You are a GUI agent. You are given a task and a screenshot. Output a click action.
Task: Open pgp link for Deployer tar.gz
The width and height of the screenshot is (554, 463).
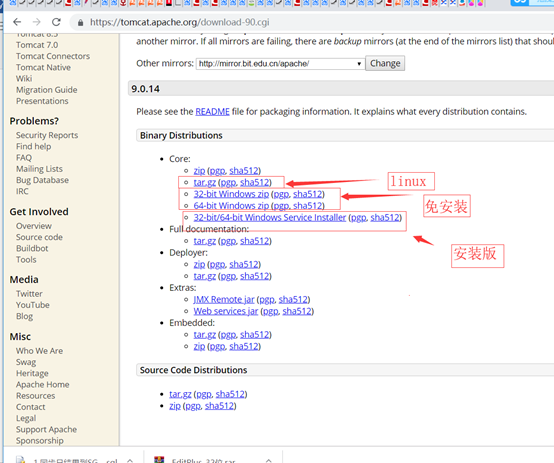(x=228, y=276)
